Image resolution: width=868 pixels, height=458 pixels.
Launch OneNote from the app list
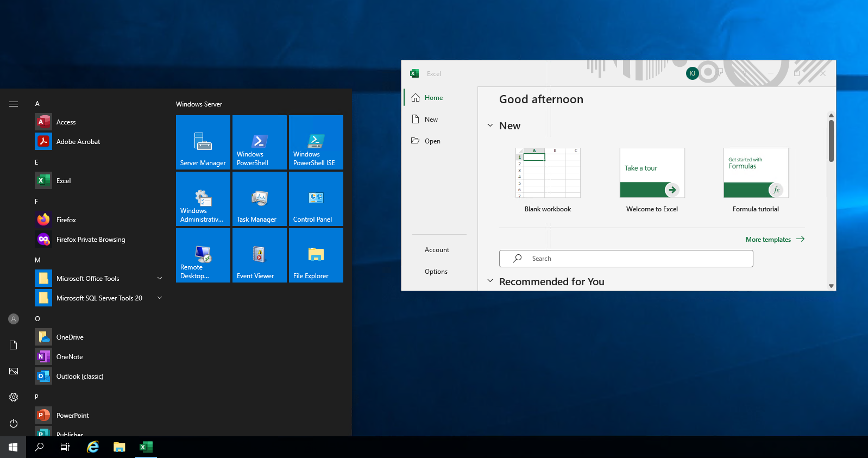pos(98,357)
